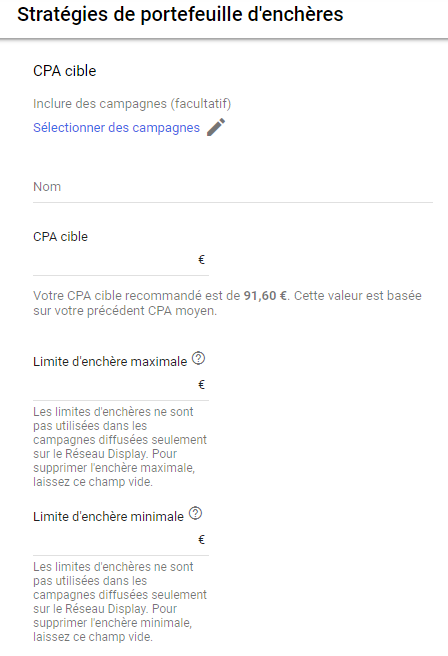Viewport: 448px width, 656px height.
Task: Click the CPA cible field label
Action: coord(60,237)
